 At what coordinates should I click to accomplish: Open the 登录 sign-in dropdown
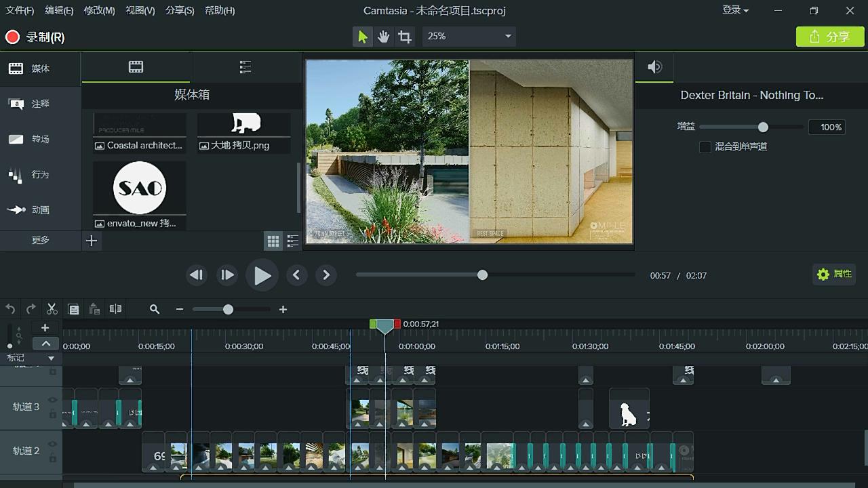coord(735,10)
